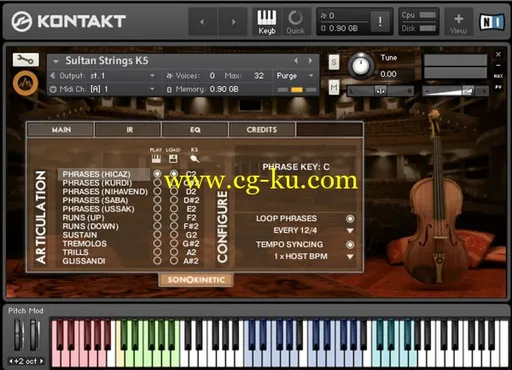Viewport: 512px width, 370px height.
Task: Click the LOAD floppy disk column icon
Action: (173, 159)
